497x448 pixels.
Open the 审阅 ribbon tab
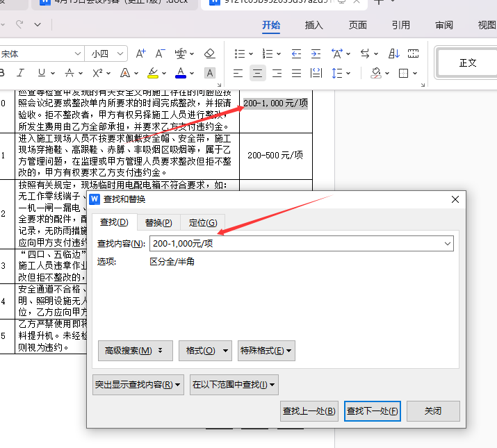point(443,25)
